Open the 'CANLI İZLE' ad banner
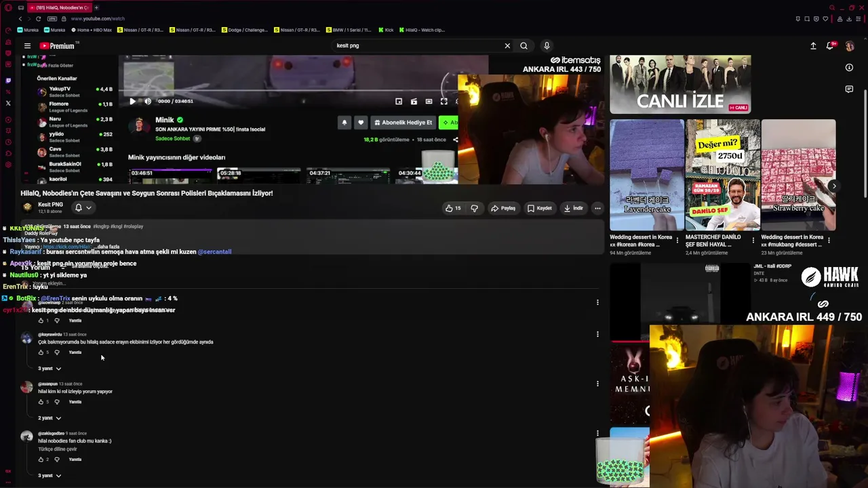Viewport: 868px width, 488px height. (680, 85)
